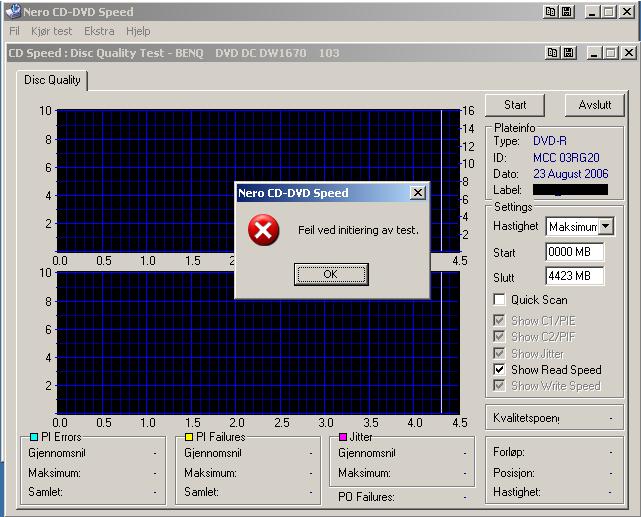Expand the Hastighet speed dropdown

(606, 226)
